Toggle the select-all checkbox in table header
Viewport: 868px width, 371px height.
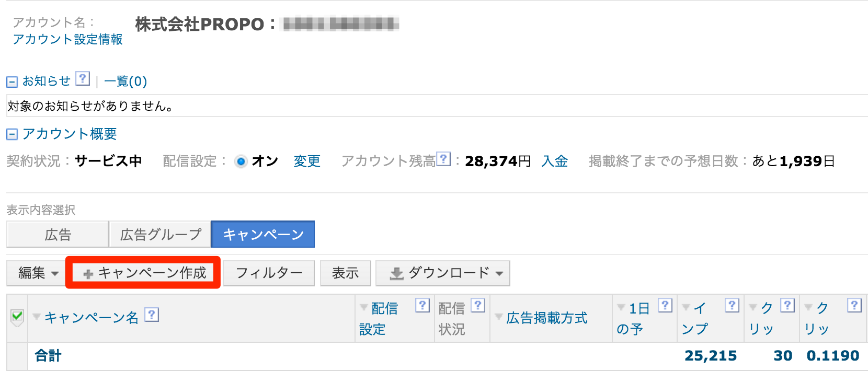(x=17, y=317)
